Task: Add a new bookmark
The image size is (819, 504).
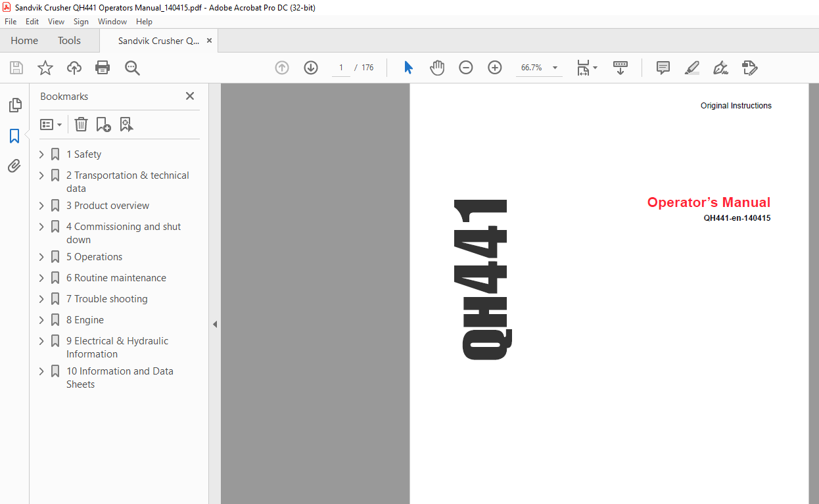Action: (103, 124)
